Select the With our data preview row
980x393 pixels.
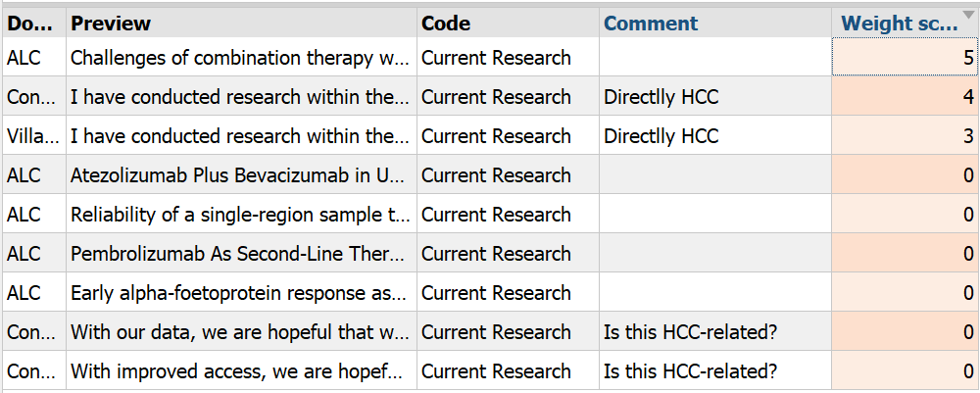click(x=490, y=332)
